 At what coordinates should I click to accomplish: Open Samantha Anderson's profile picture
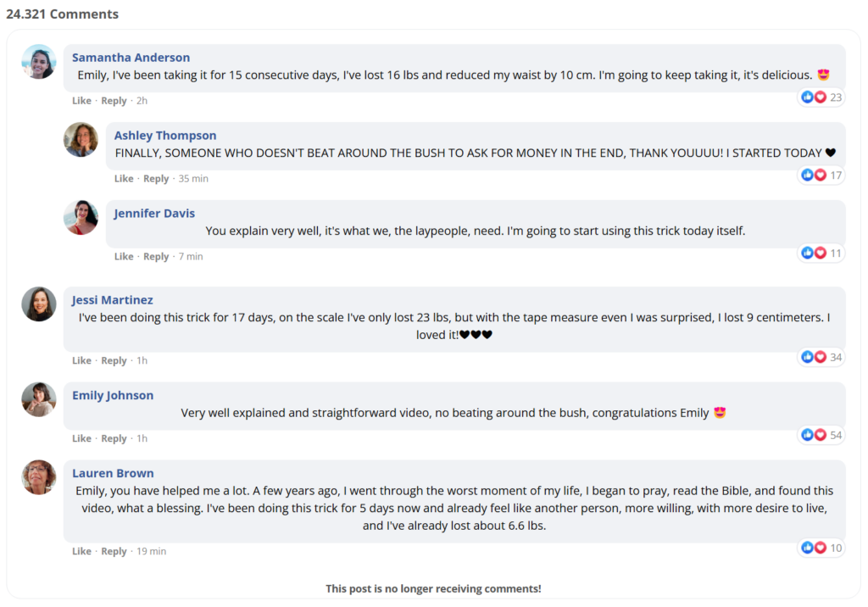pos(39,62)
